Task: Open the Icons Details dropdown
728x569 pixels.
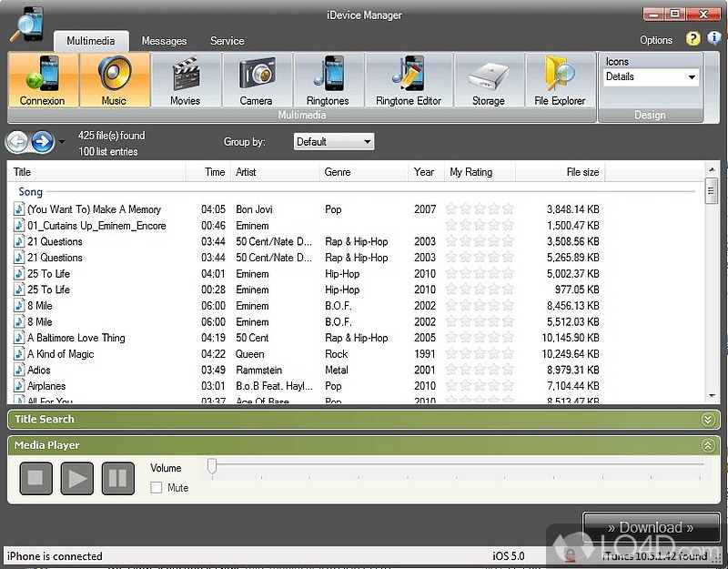Action: [x=651, y=77]
